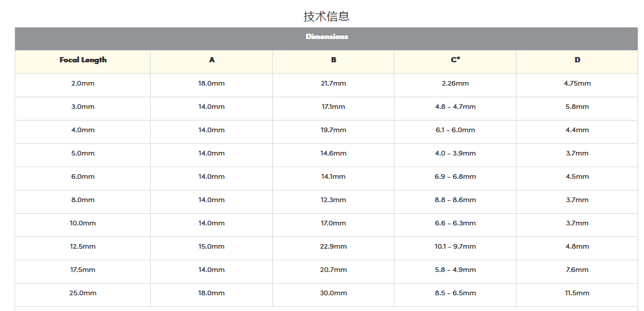Select the column A header

point(211,60)
